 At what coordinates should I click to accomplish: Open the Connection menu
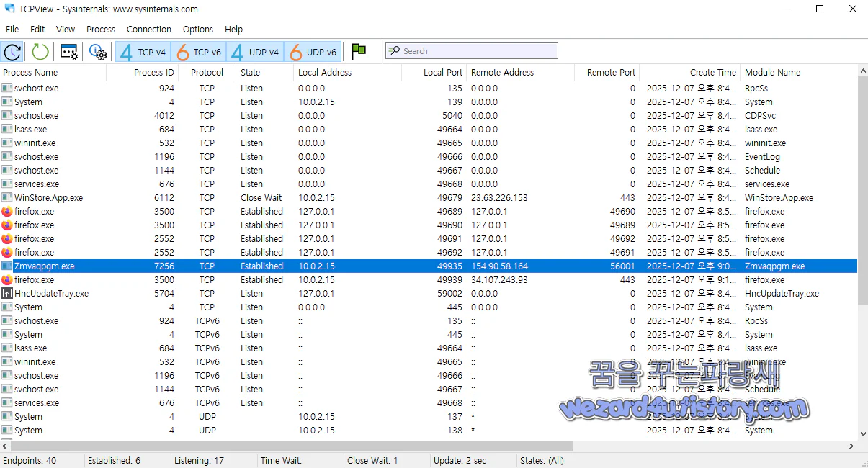click(x=148, y=29)
